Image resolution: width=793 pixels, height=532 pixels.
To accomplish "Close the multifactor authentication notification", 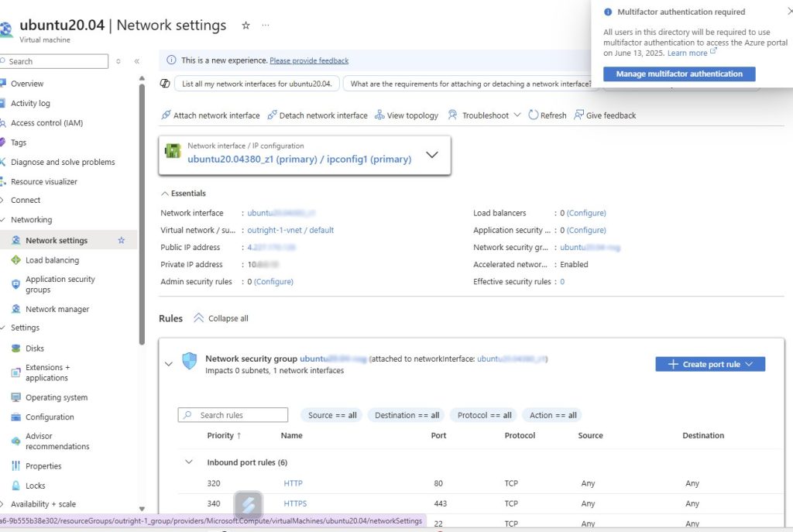I will point(789,11).
